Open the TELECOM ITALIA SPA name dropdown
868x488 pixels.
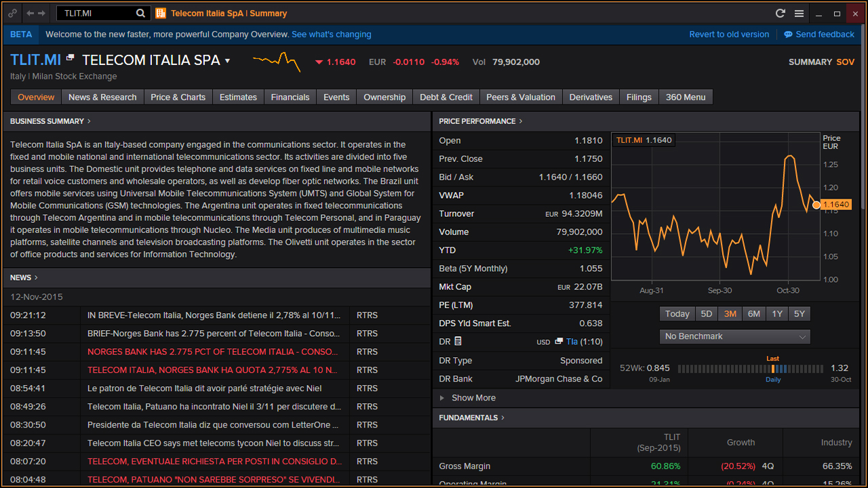[227, 60]
